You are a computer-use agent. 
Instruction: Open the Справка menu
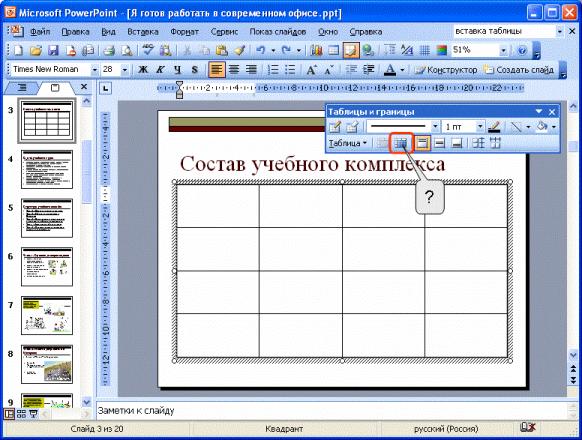(x=366, y=32)
